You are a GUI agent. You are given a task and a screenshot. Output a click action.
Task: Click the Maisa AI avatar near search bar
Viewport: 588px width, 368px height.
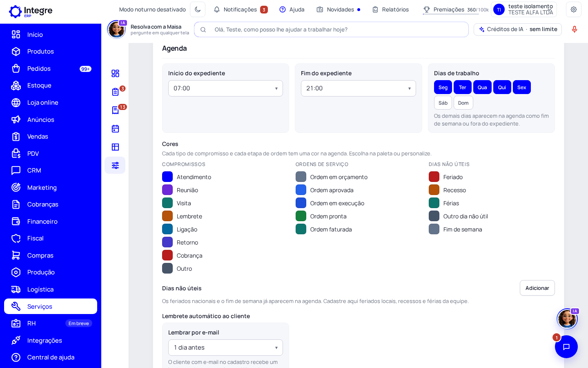[x=116, y=29]
